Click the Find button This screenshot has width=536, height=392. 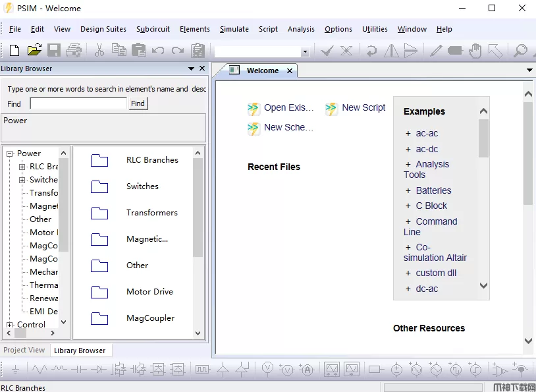coord(138,103)
